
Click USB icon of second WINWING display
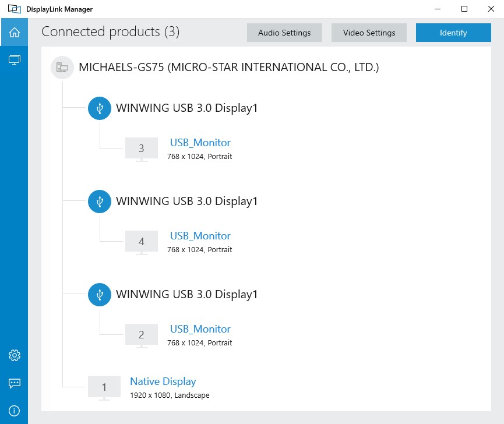pos(100,202)
